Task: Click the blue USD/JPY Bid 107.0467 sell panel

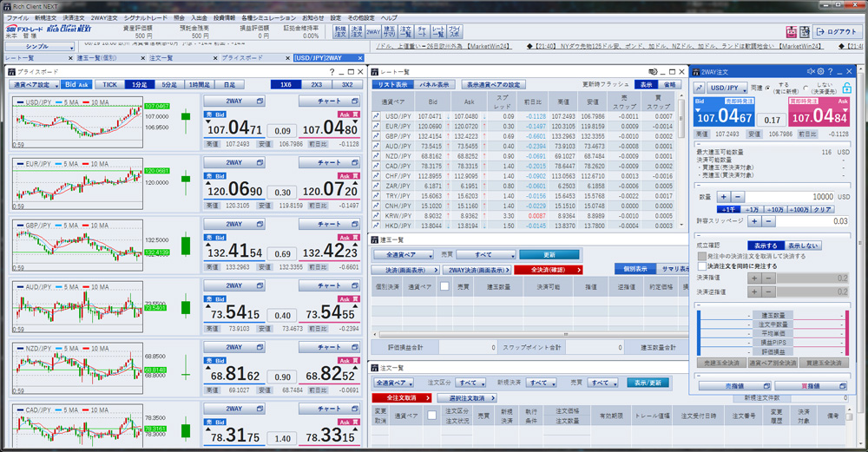Action: tap(724, 112)
